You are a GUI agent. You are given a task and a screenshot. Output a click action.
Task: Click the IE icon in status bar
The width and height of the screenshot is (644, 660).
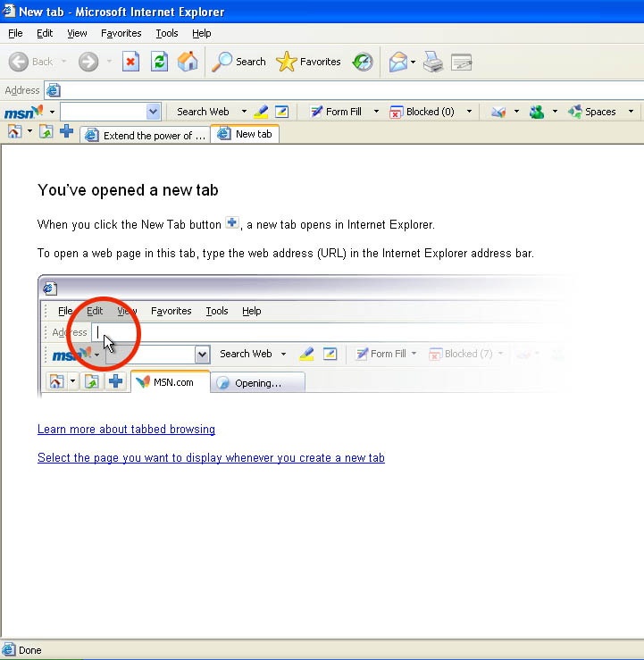pos(8,649)
